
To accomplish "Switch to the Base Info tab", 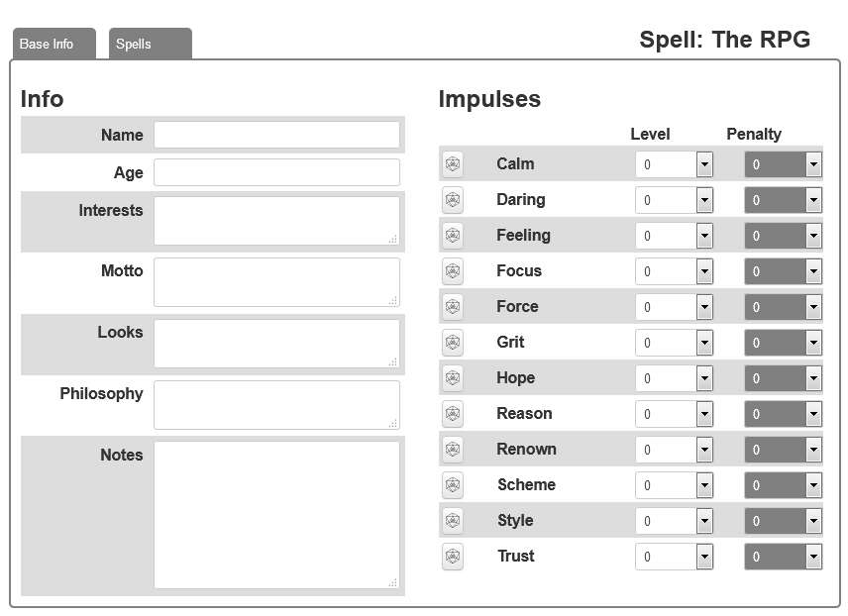I will [54, 44].
